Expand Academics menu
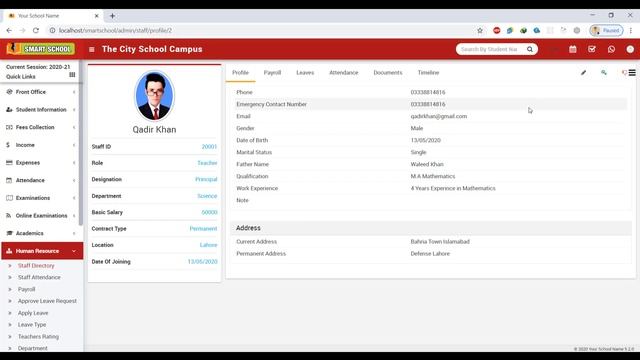The height and width of the screenshot is (360, 640). point(41,233)
